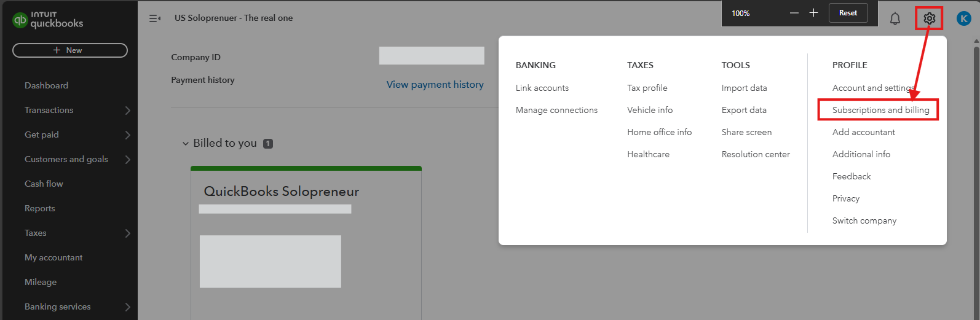
Task: Select Manage connections under Banking
Action: click(x=556, y=110)
